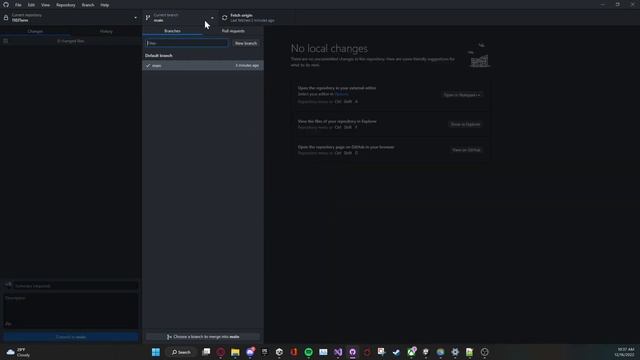Click Choose a branch to merge into main
The height and width of the screenshot is (360, 640).
point(203,337)
